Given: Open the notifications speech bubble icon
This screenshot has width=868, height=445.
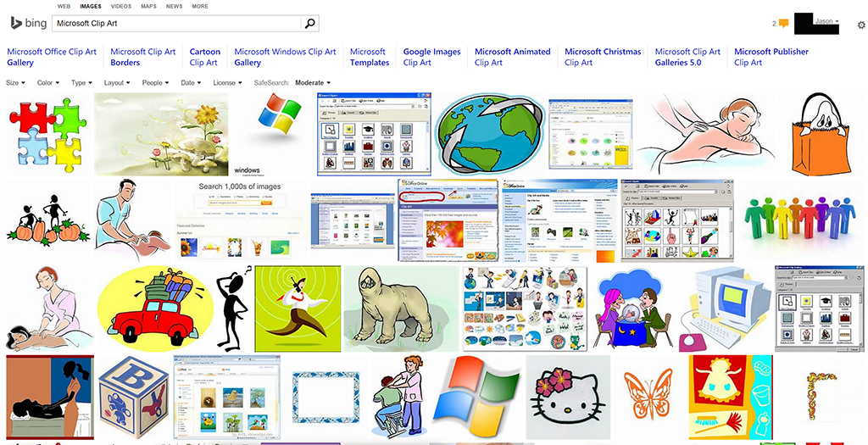Looking at the screenshot, I should coord(783,23).
